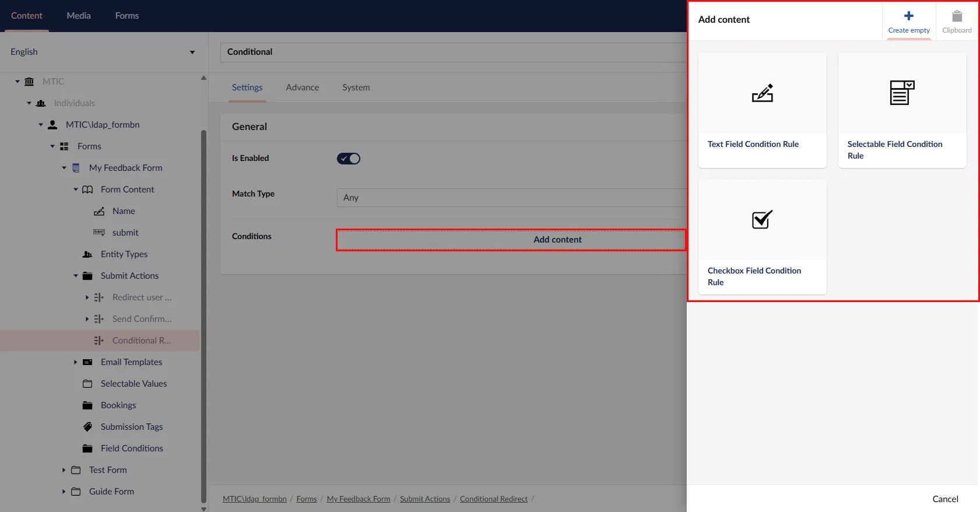Click the Create empty plus icon
The height and width of the screenshot is (512, 980).
coord(908,16)
